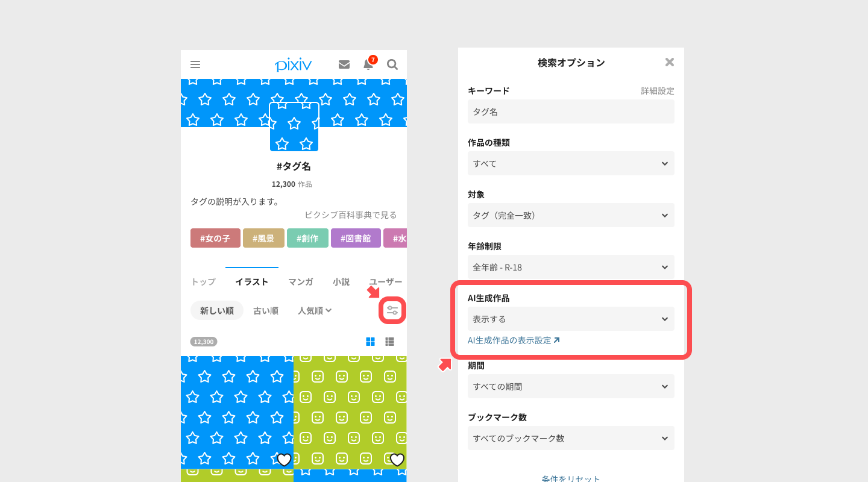Open the 年齢制限 dropdown
Viewport: 868px width, 482px height.
tap(571, 267)
